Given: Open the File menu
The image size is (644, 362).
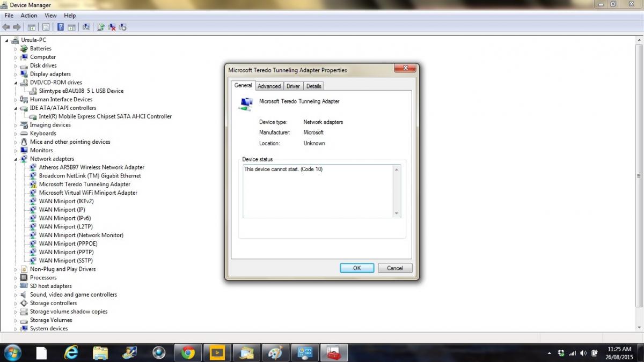Looking at the screenshot, I should [9, 16].
